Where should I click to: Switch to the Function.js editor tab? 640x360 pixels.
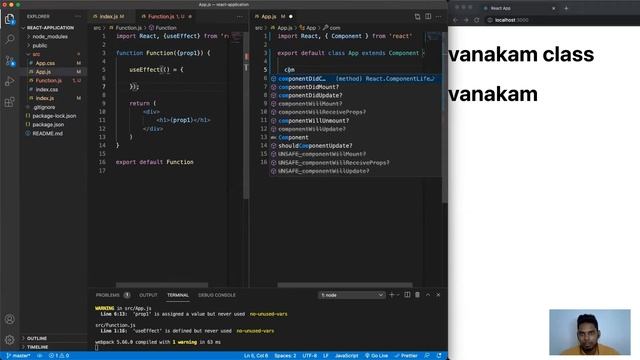click(x=166, y=17)
